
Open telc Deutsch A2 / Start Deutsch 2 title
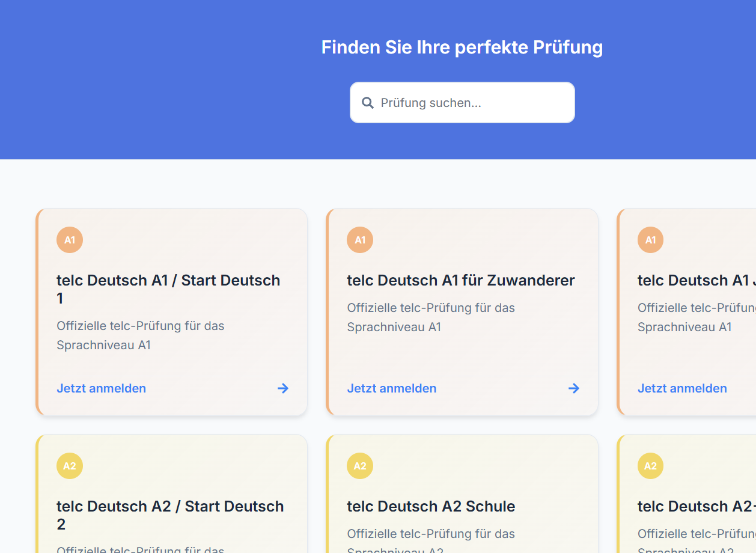(170, 515)
